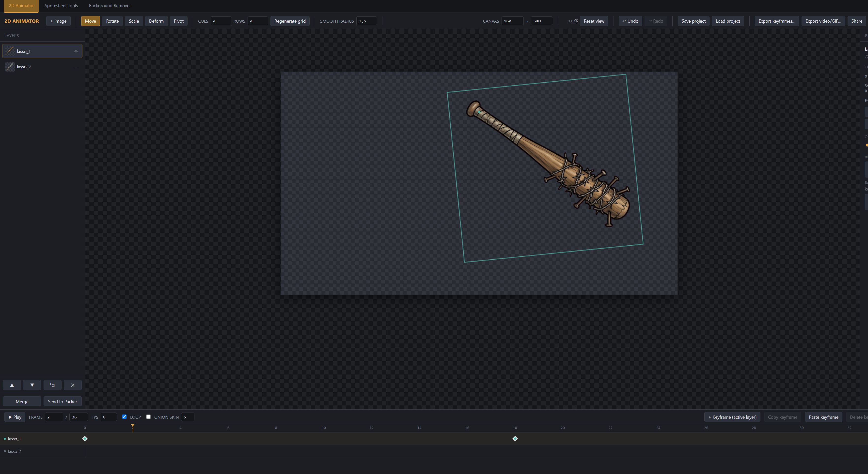Click the Reset view button

[x=594, y=21]
